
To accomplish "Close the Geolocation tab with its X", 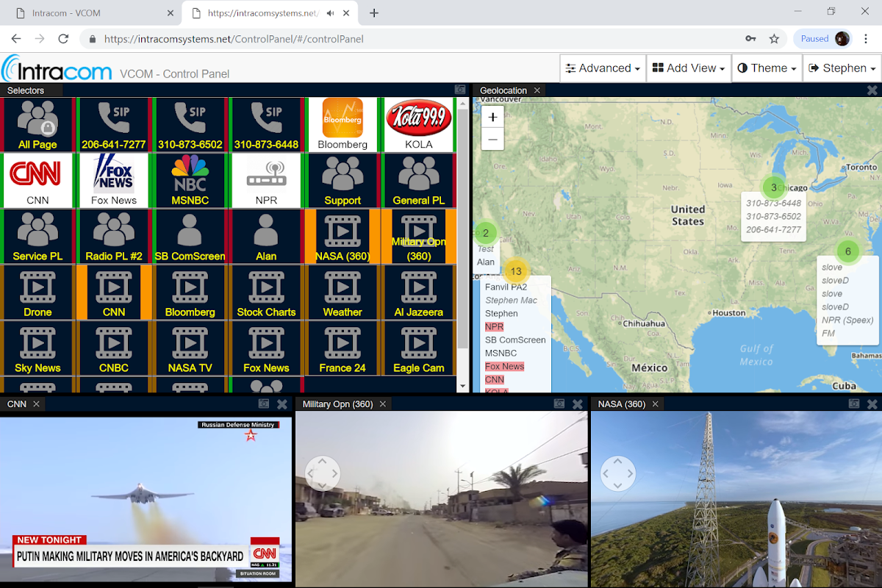I will tap(537, 90).
